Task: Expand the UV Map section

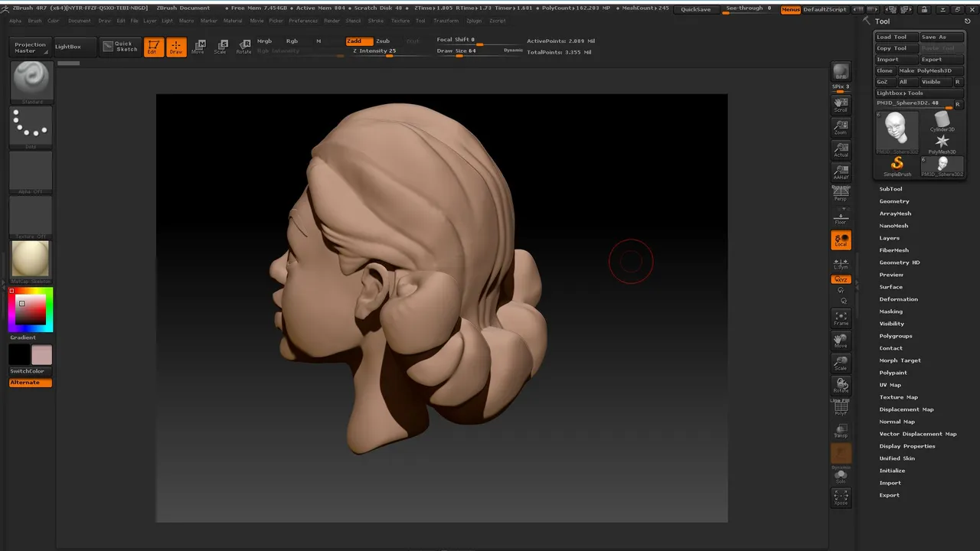Action: point(890,385)
